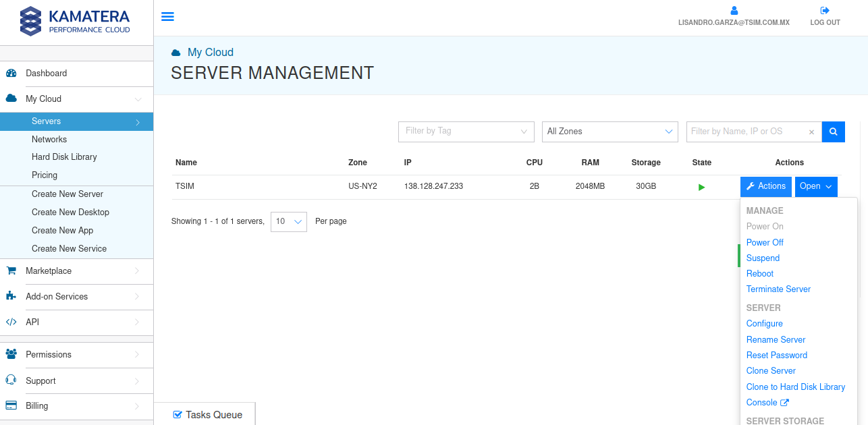Click the user profile icon
Image resolution: width=868 pixels, height=425 pixels.
click(x=734, y=11)
